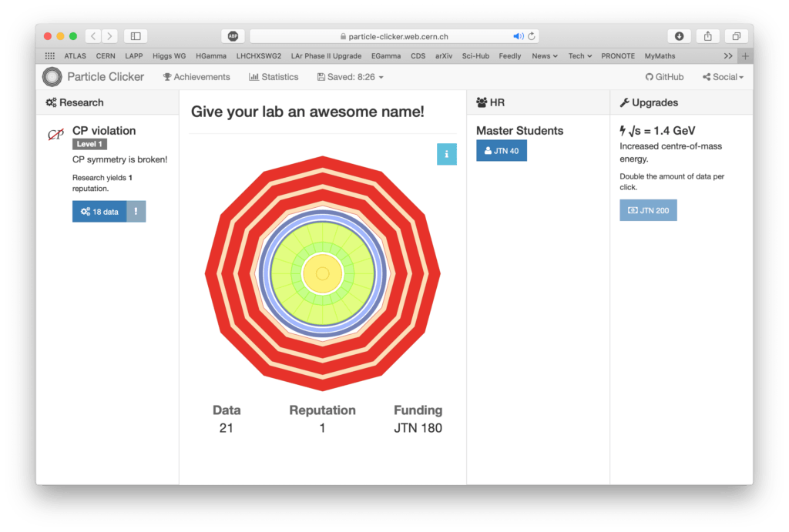Image resolution: width=789 pixels, height=532 pixels.
Task: Buy the JTN 200 energy upgrade
Action: click(x=648, y=210)
